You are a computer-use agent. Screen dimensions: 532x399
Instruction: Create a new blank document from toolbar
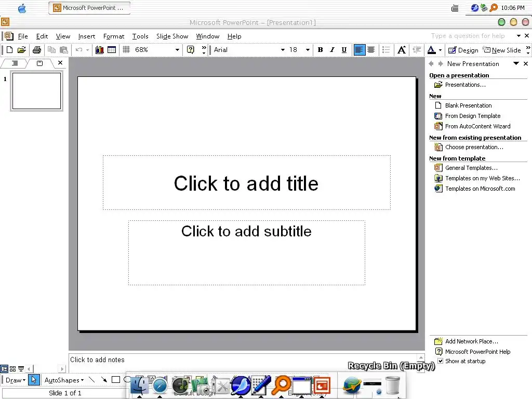pos(9,50)
